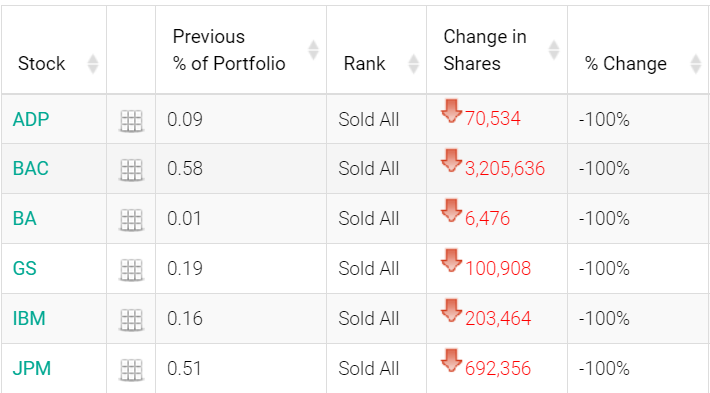
Task: Open the BA stock link
Action: [24, 219]
